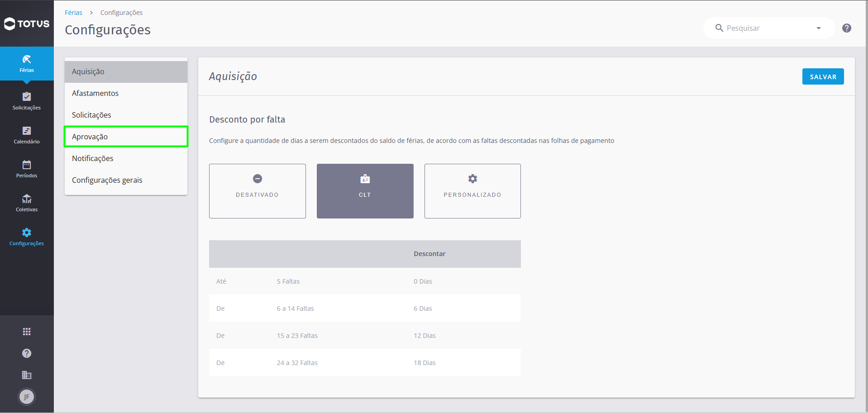Click the header help icon

pos(847,28)
